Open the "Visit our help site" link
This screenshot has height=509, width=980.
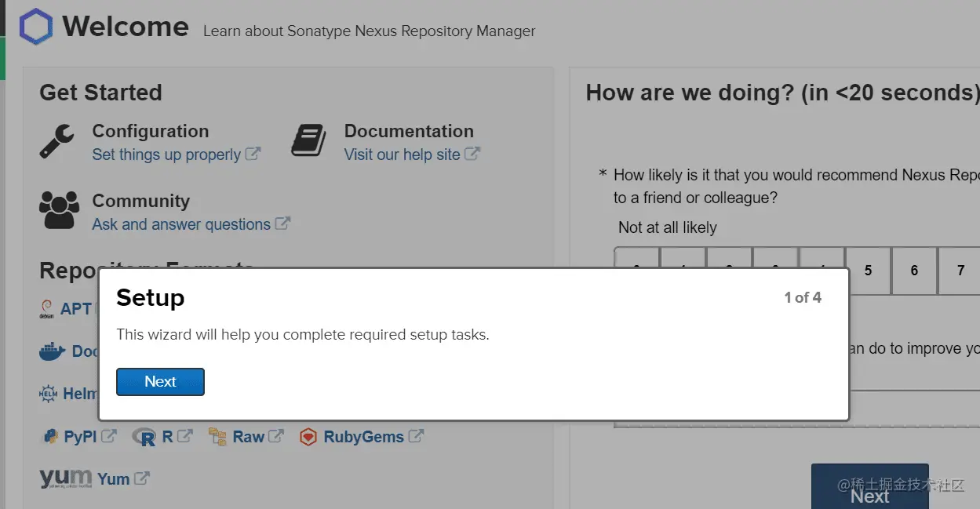tap(402, 155)
